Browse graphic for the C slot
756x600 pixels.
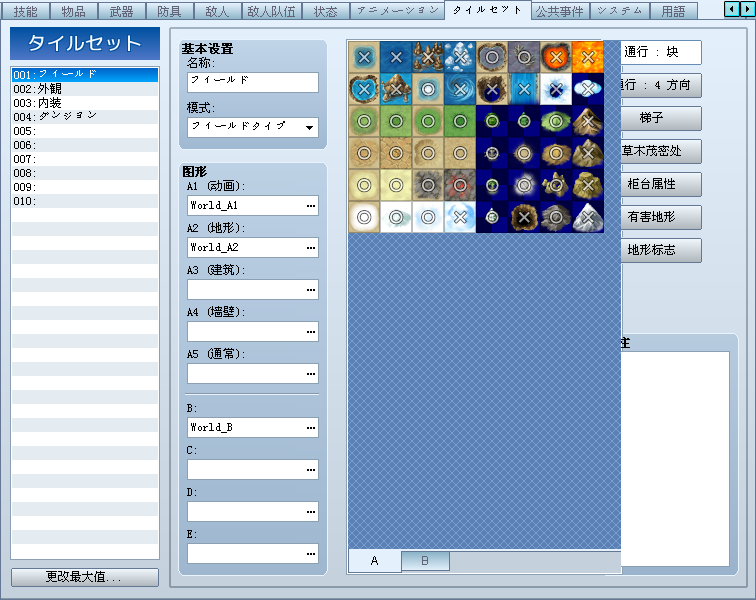[310, 470]
